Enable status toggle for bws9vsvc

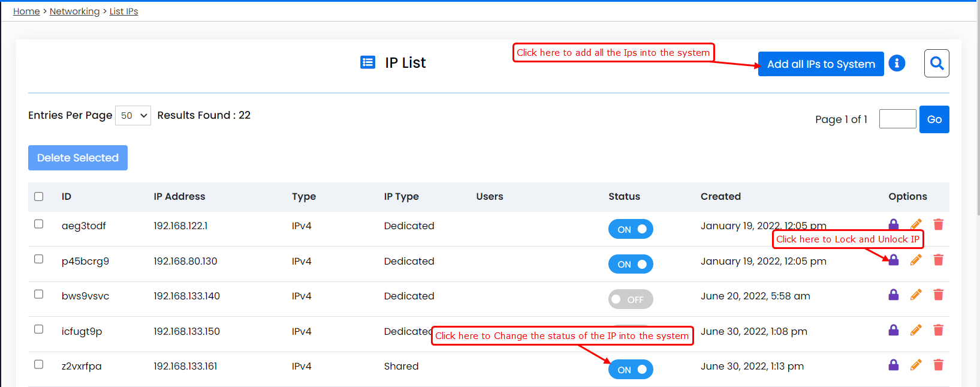point(631,299)
